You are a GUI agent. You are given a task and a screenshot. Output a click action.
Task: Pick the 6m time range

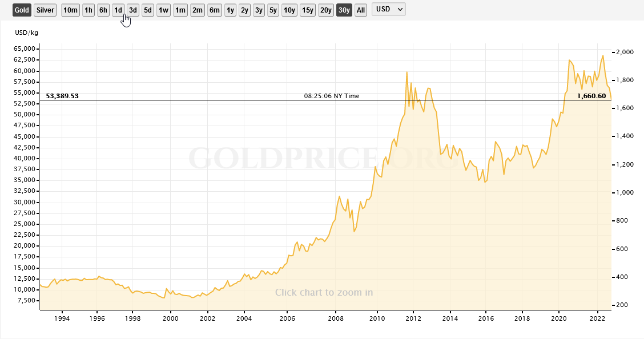point(215,10)
